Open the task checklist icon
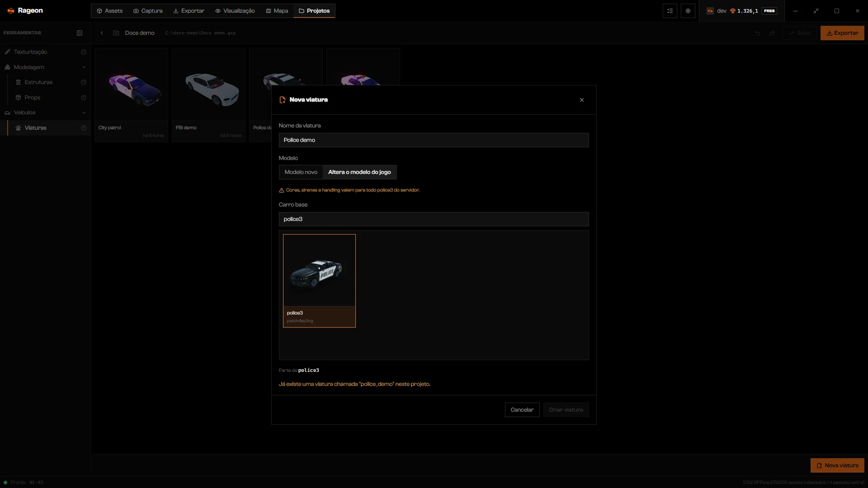 tap(670, 11)
